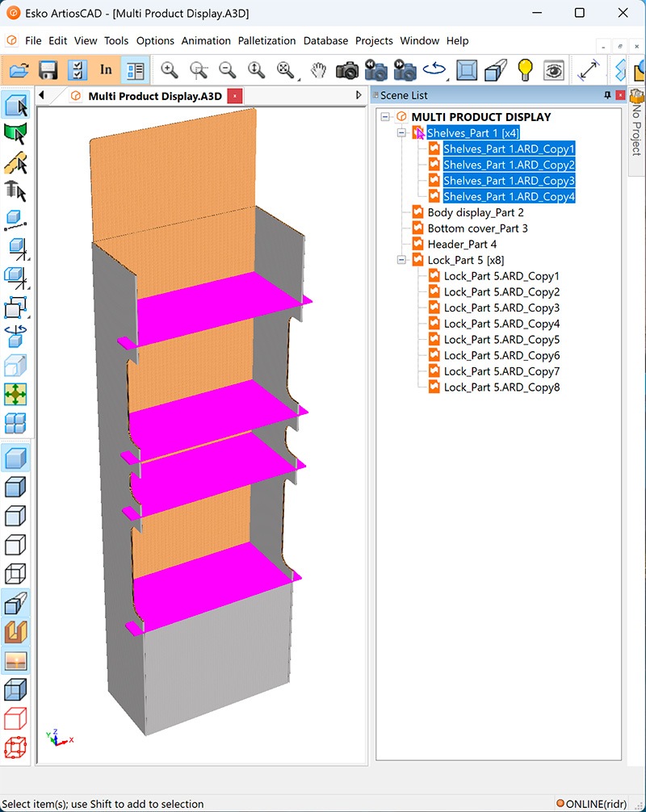646x812 pixels.
Task: Collapse the MULTI PRODUCT DISPLAY root node
Action: click(x=386, y=117)
